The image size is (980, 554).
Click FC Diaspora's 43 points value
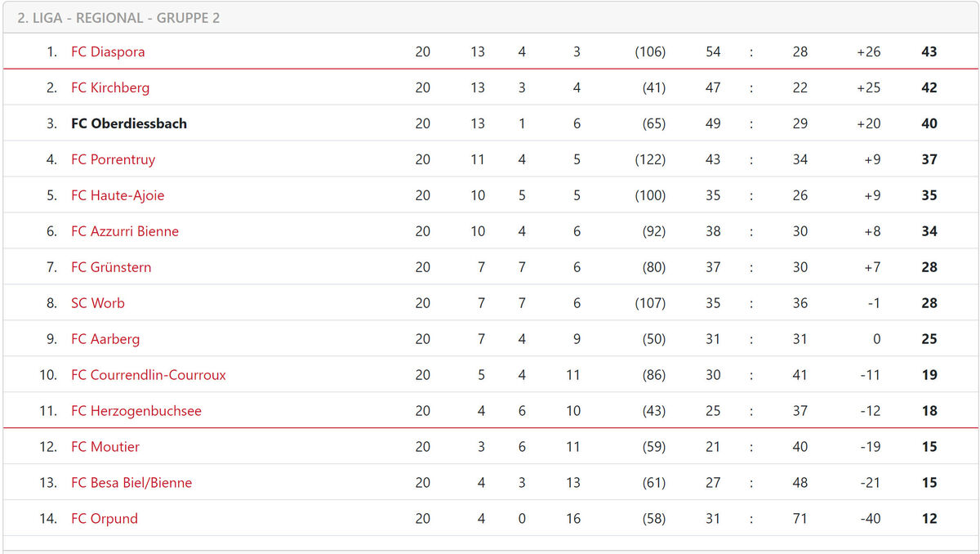coord(929,51)
